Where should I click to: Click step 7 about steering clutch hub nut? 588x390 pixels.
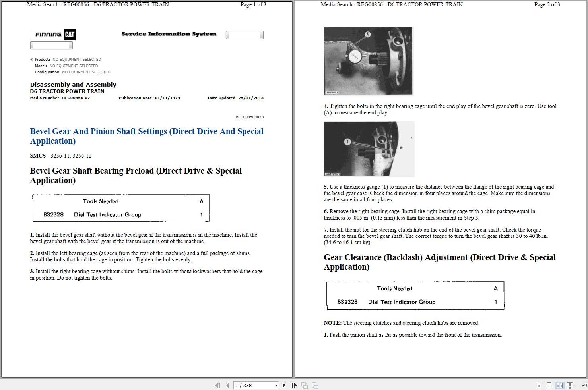(436, 236)
